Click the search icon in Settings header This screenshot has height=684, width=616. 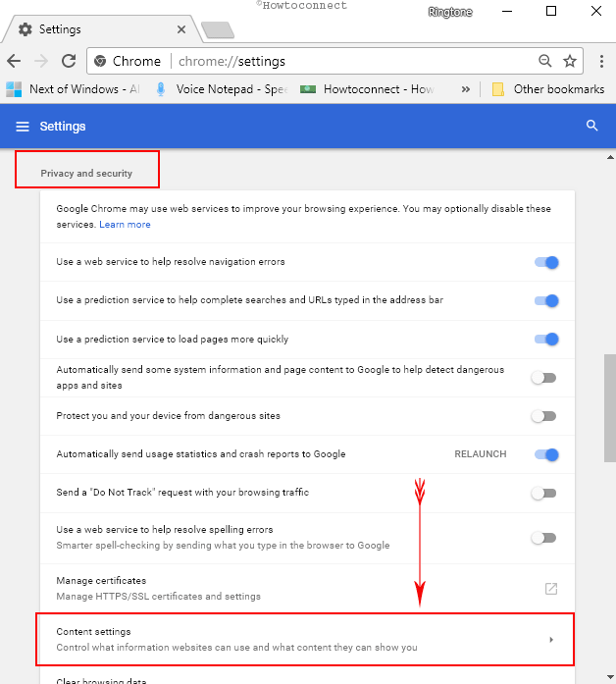click(x=591, y=126)
